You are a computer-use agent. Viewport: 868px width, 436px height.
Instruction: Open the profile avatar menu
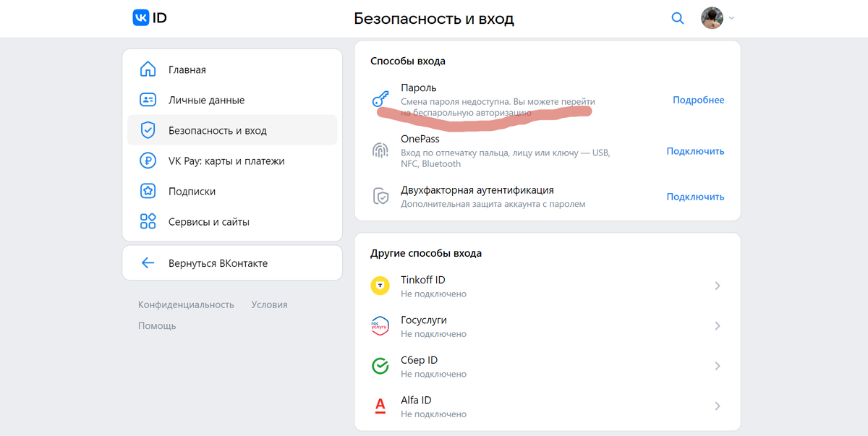click(712, 18)
